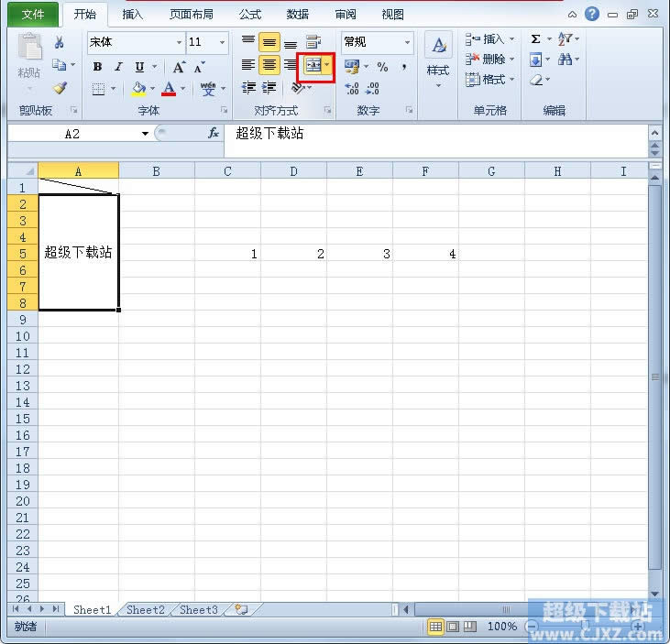
Task: Switch to Page Layout view icon
Action: point(453,627)
